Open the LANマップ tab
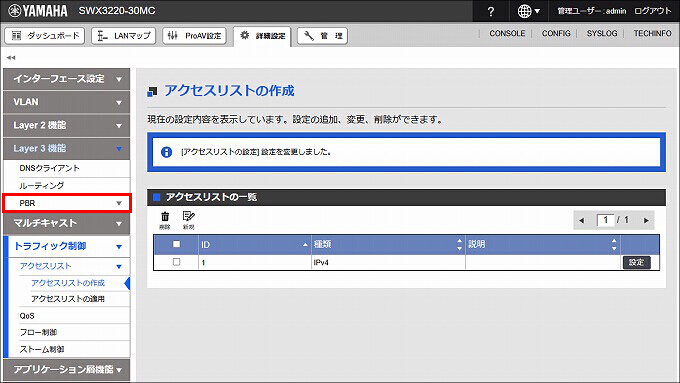The height and width of the screenshot is (383, 680). tap(124, 36)
